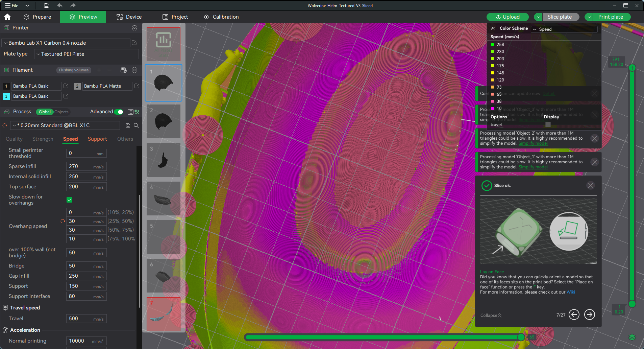The height and width of the screenshot is (349, 644).
Task: Open the Others settings tab
Action: point(125,139)
